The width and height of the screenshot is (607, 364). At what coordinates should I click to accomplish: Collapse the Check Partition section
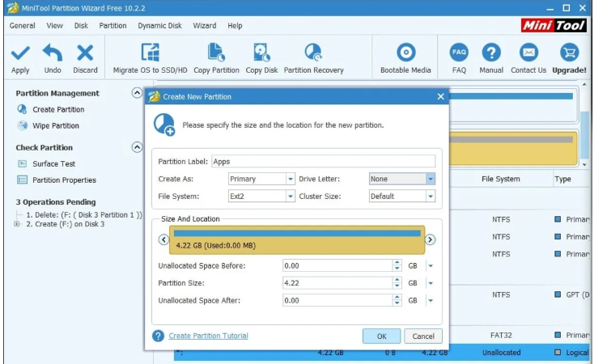pyautogui.click(x=137, y=147)
